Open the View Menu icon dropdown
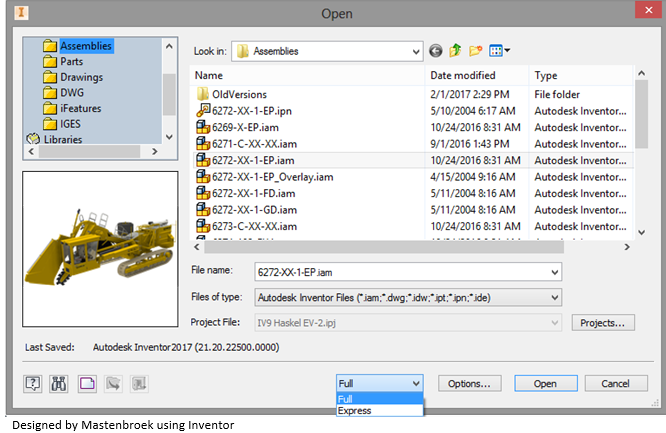The width and height of the screenshot is (666, 433). tap(500, 51)
